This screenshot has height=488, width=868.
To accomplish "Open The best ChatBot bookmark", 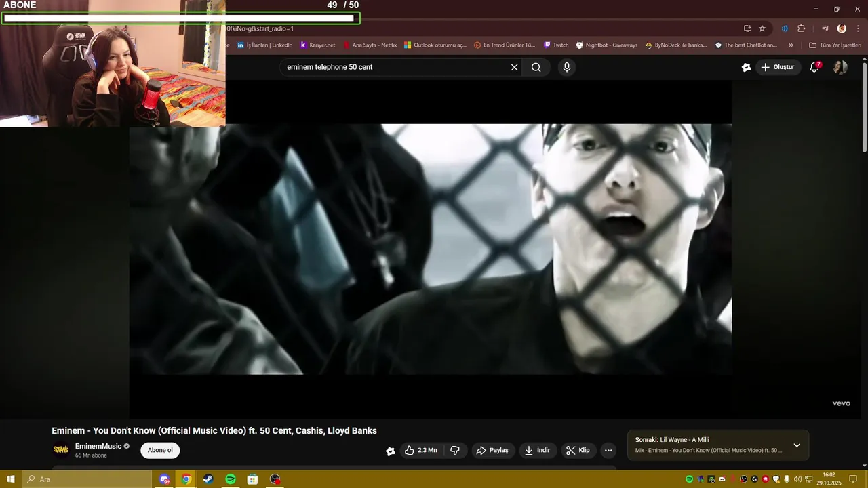I will point(746,45).
